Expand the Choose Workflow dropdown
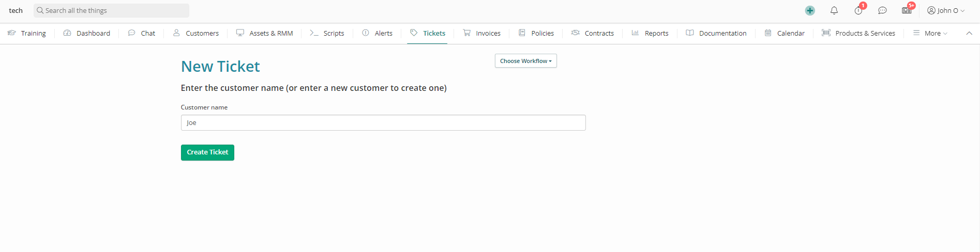Screen dimensions: 980x252 (525, 61)
